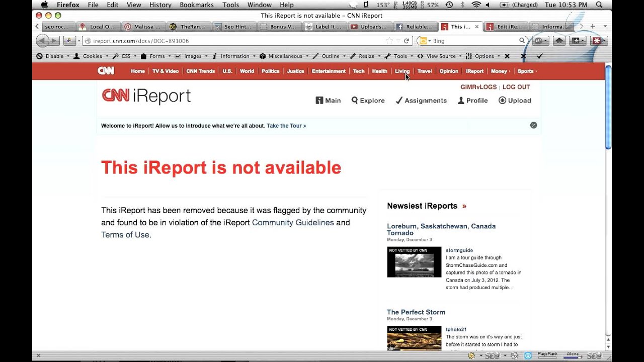Switch to the 'Malissa ...' Pinterest tab

143,27
